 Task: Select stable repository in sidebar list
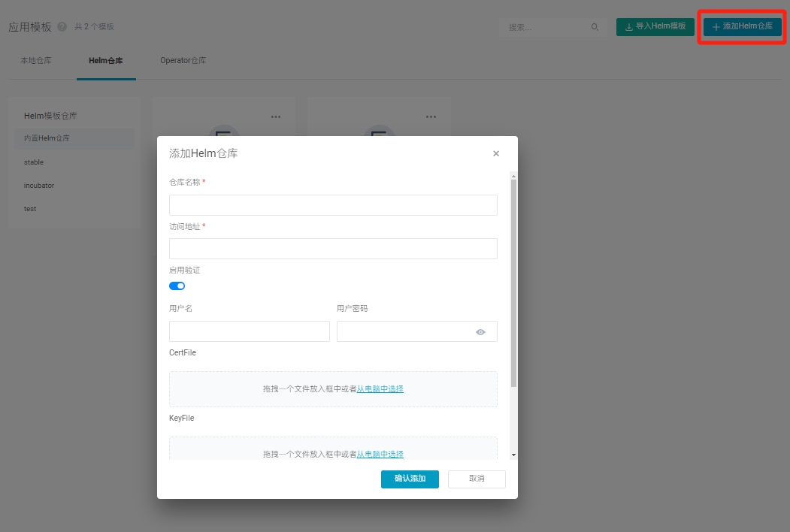(x=34, y=162)
